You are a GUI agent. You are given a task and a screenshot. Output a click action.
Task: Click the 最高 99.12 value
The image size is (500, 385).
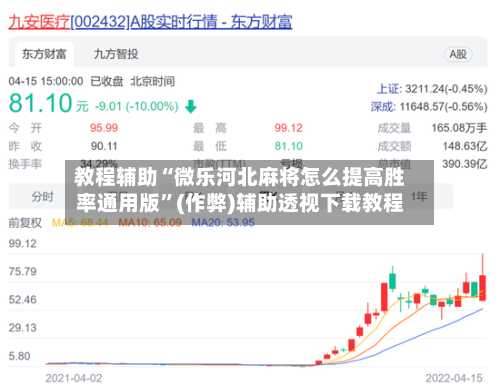(288, 128)
